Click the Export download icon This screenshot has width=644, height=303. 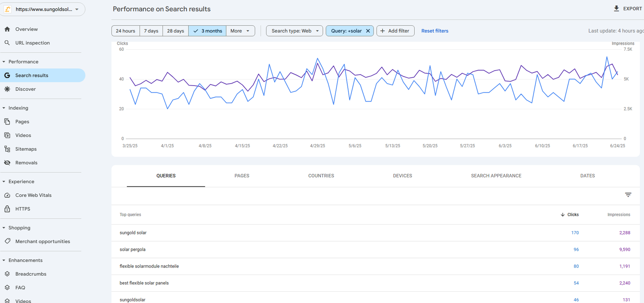pyautogui.click(x=617, y=8)
